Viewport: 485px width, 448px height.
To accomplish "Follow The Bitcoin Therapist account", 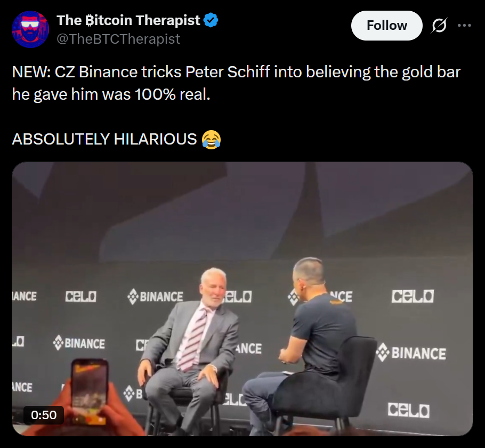I will tap(386, 26).
